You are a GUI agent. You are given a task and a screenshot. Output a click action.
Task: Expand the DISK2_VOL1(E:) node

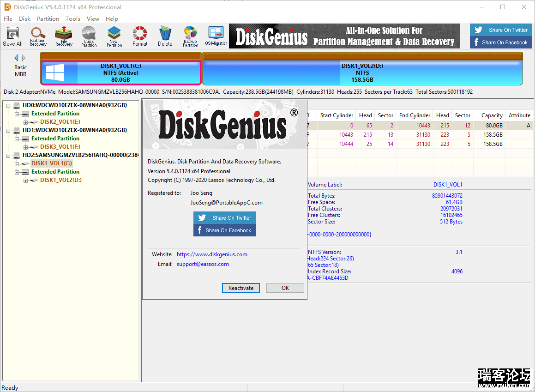(25, 122)
